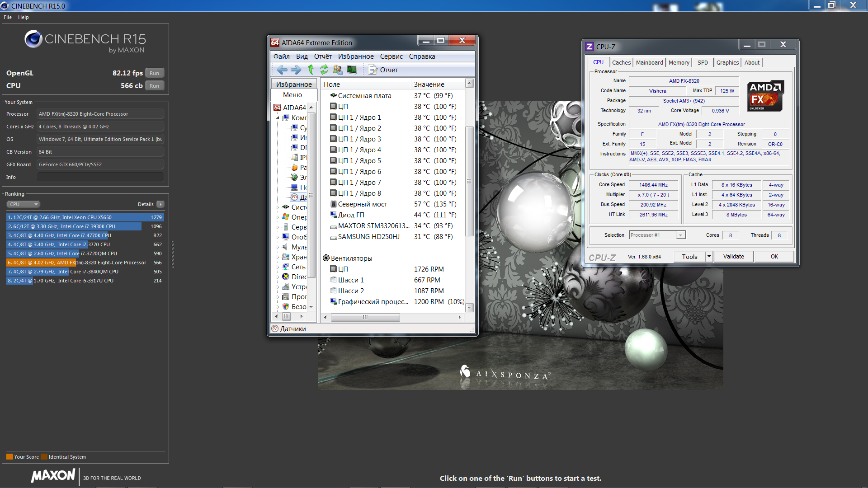
Task: Switch to Избранное tab in AIDA64
Action: 294,84
